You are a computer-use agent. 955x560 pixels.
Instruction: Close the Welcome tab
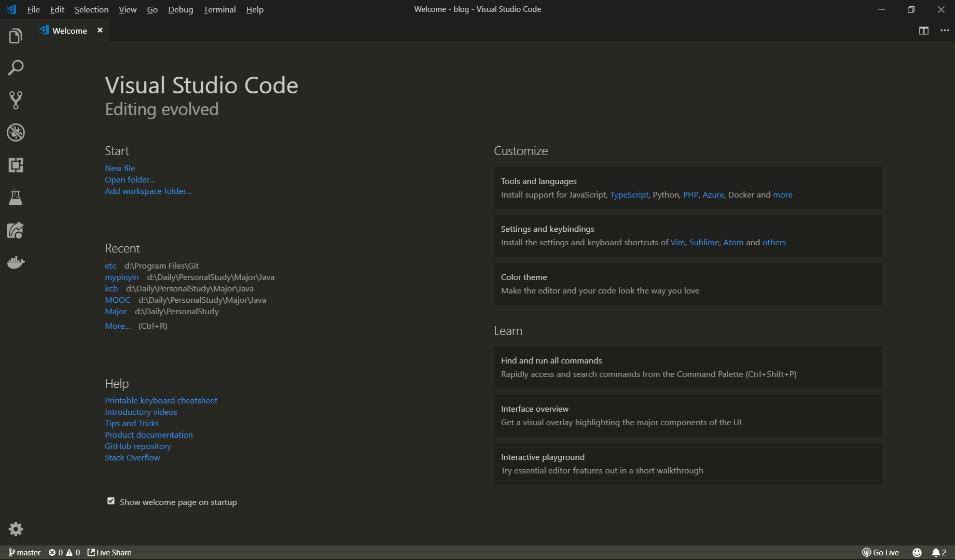(100, 31)
